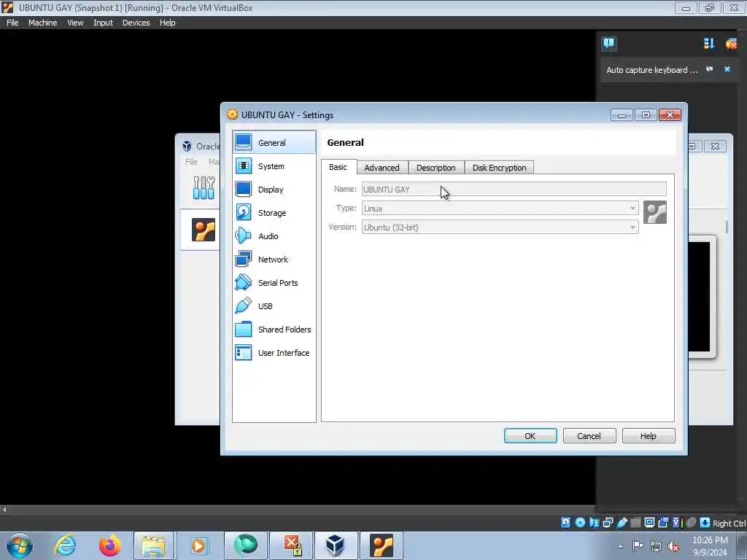This screenshot has height=560, width=747.
Task: Click the optical disk status bar icon
Action: [580, 522]
